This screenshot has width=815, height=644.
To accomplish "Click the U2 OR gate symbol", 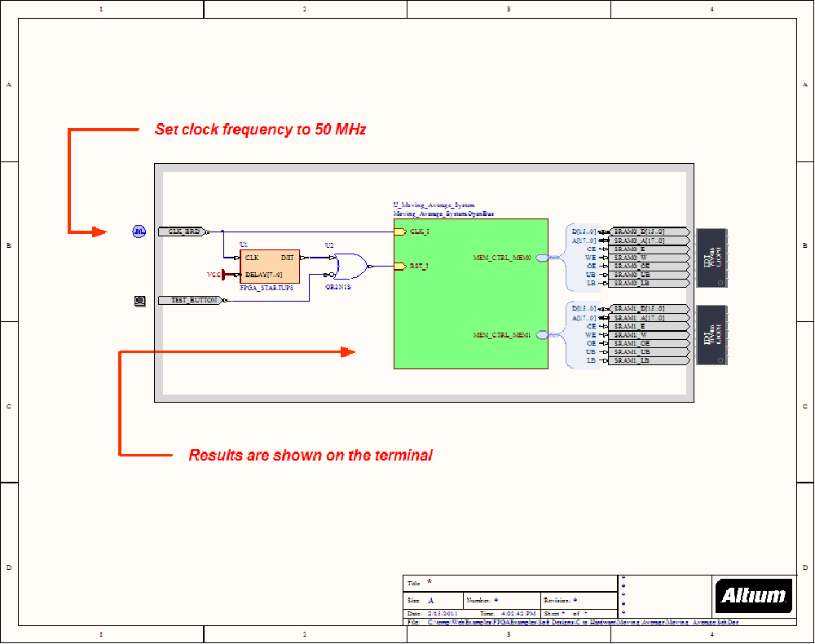I will [x=350, y=266].
